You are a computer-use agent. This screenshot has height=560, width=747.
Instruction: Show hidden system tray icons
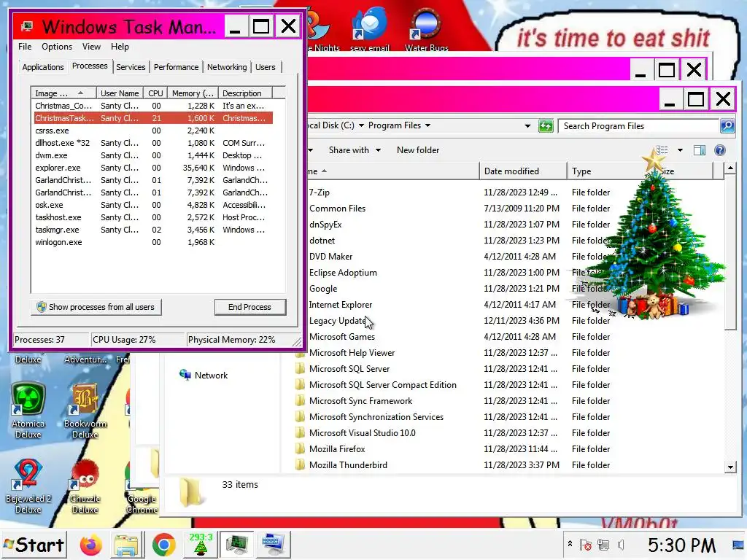(x=570, y=544)
